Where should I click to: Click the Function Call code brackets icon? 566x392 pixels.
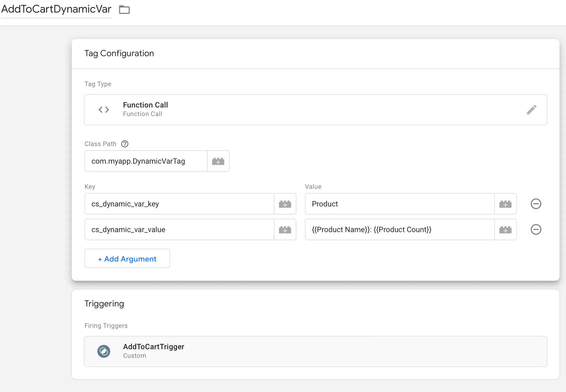(x=104, y=110)
